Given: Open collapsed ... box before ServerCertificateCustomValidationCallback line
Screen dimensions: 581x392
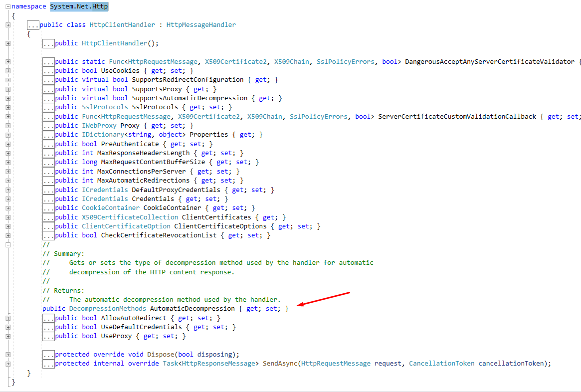Looking at the screenshot, I should point(48,117).
